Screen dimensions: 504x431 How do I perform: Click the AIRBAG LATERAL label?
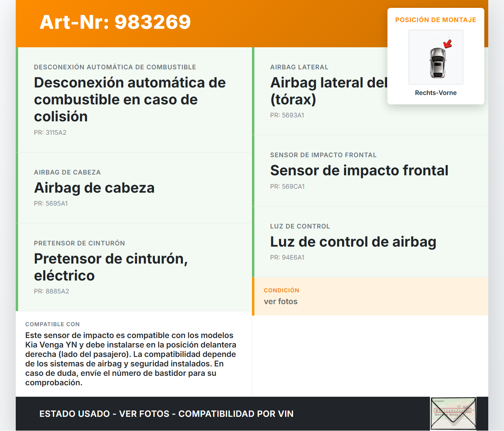299,67
